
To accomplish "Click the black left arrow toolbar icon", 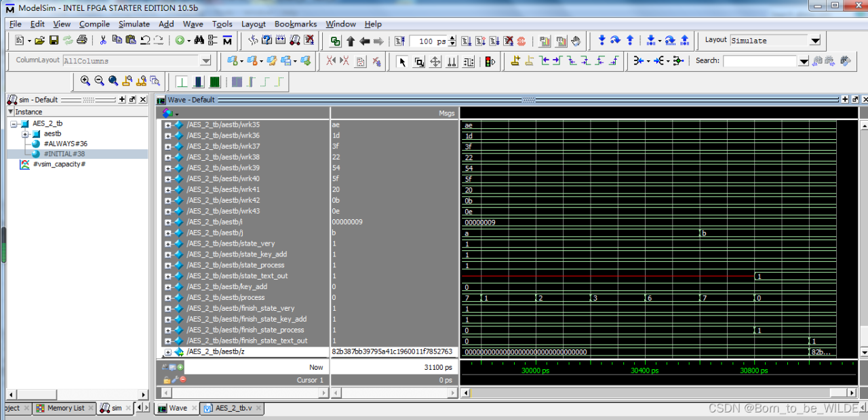I will coord(364,41).
